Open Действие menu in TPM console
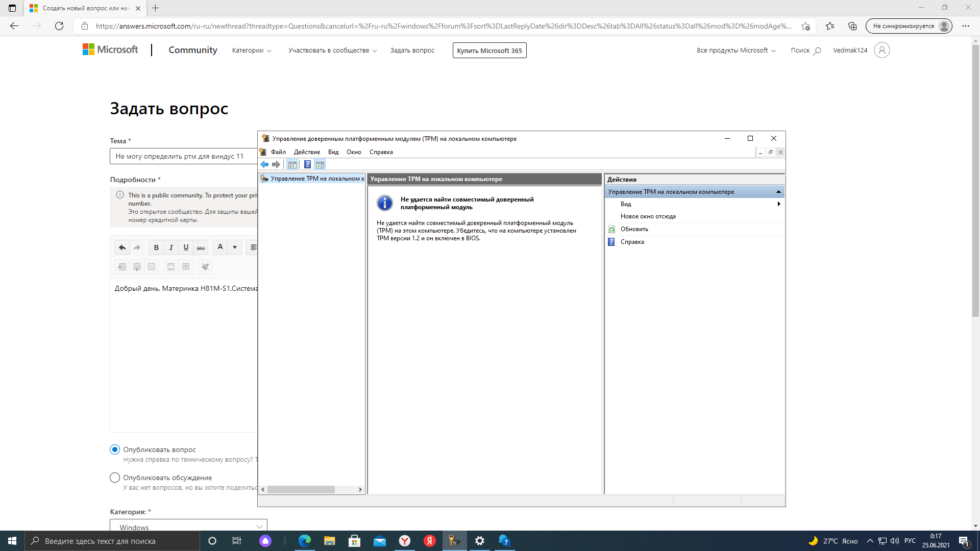 307,152
